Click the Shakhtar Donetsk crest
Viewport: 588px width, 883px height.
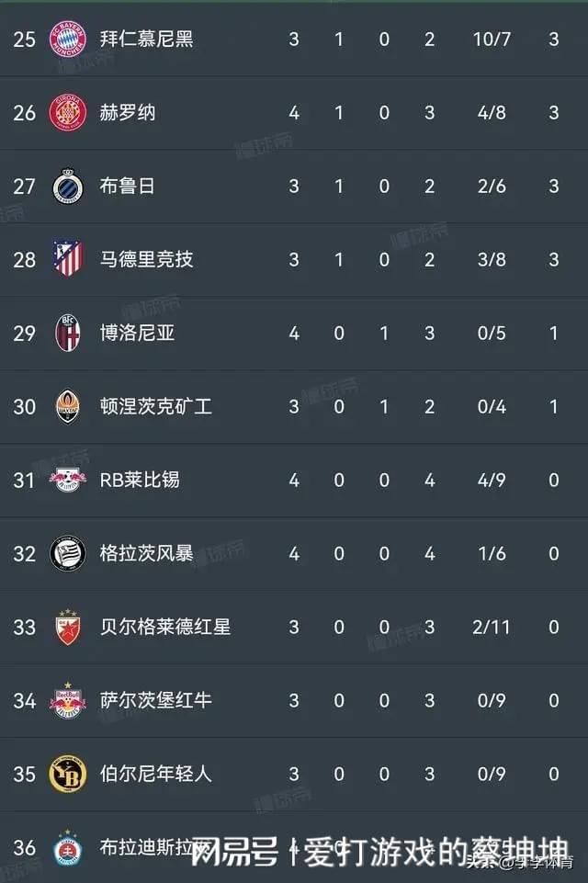click(68, 406)
